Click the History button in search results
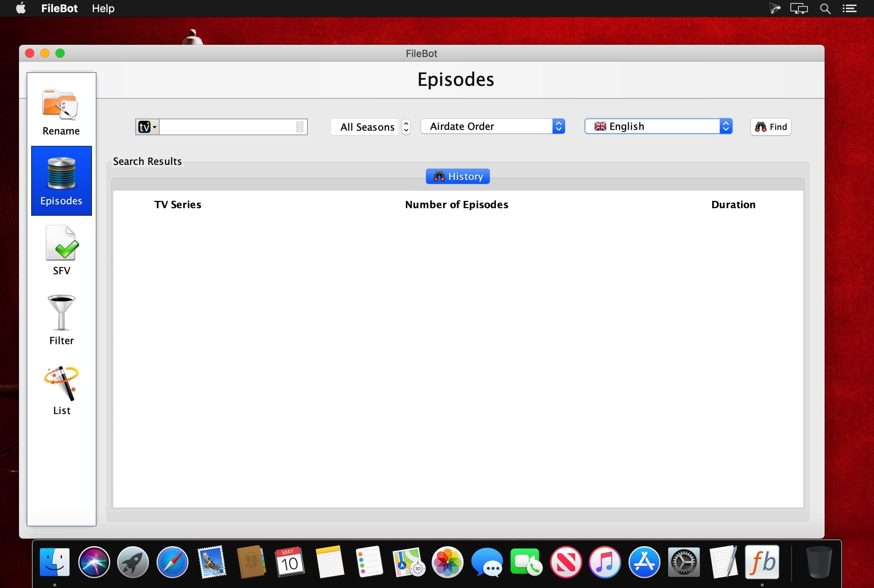This screenshot has height=588, width=874. click(458, 176)
